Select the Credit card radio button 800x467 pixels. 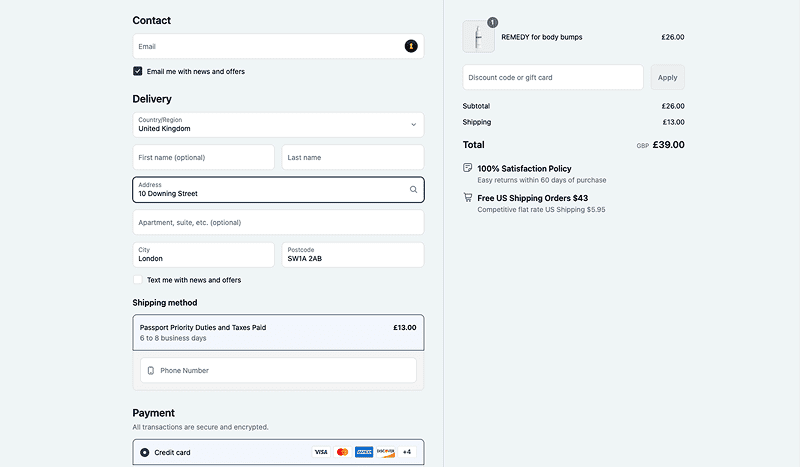(144, 452)
